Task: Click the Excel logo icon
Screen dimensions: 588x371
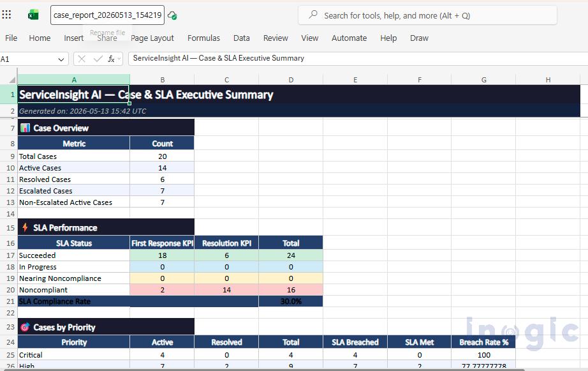Action: (33, 15)
